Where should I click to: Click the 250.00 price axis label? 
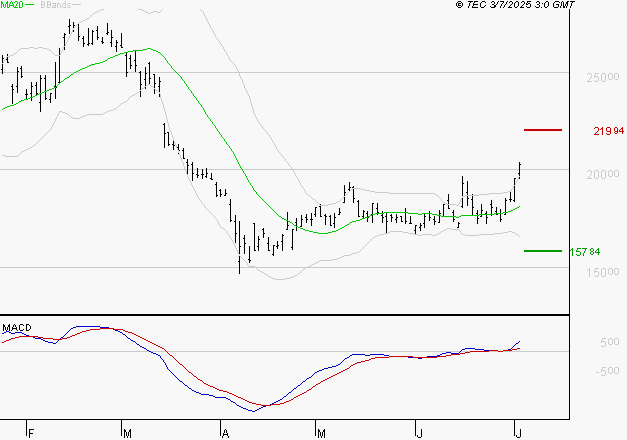coord(603,77)
